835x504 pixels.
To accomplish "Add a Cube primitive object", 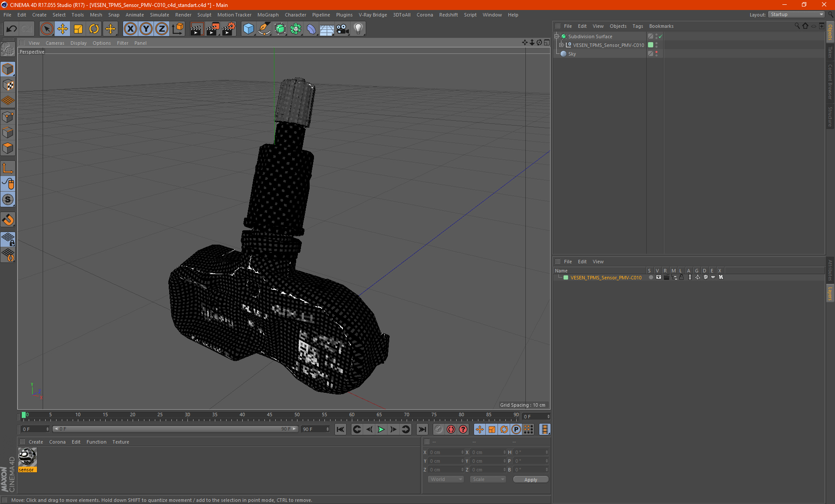I will [x=248, y=29].
